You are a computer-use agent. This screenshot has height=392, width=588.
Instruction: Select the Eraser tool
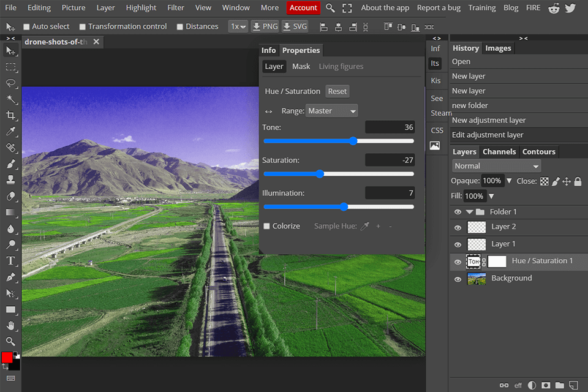(x=10, y=196)
